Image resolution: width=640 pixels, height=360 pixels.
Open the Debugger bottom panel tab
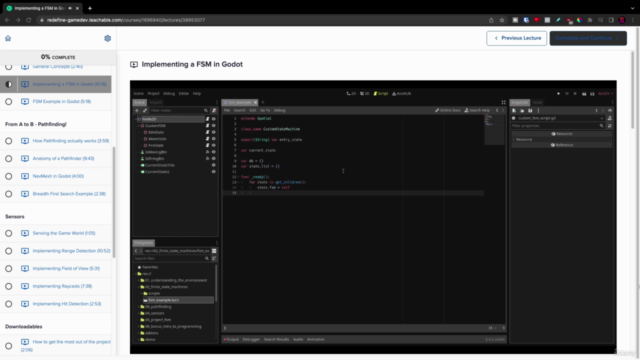(251, 339)
